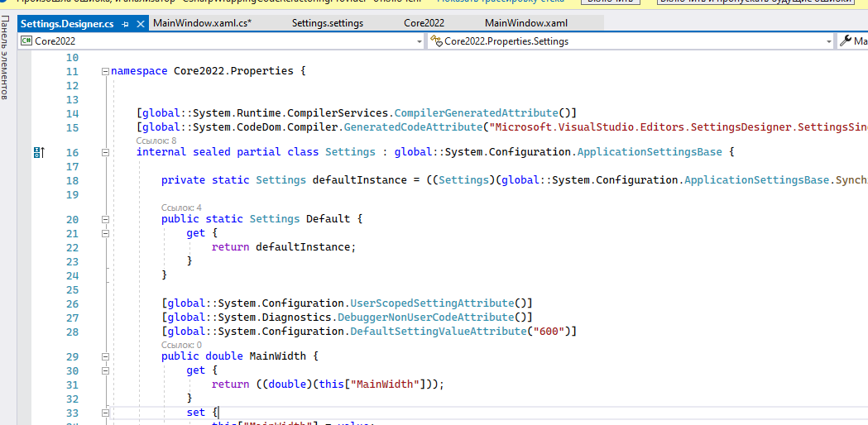Open the Панель элементов side panel tab
This screenshot has height=425, width=868.
[x=5, y=58]
